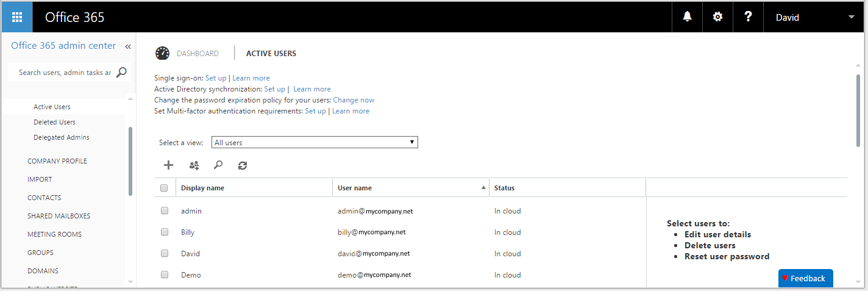Viewport: 868px width, 291px height.
Task: Click the Office 365 header title
Action: coord(74,17)
